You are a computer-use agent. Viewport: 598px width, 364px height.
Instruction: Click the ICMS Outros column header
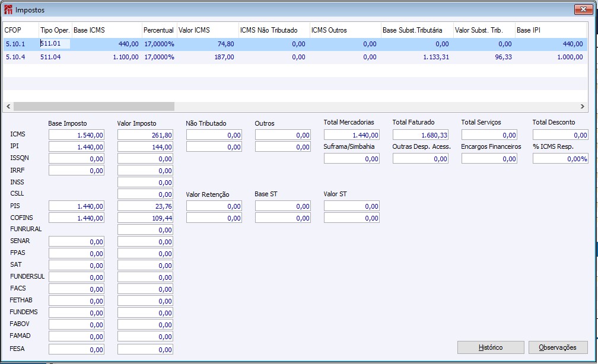[345, 30]
